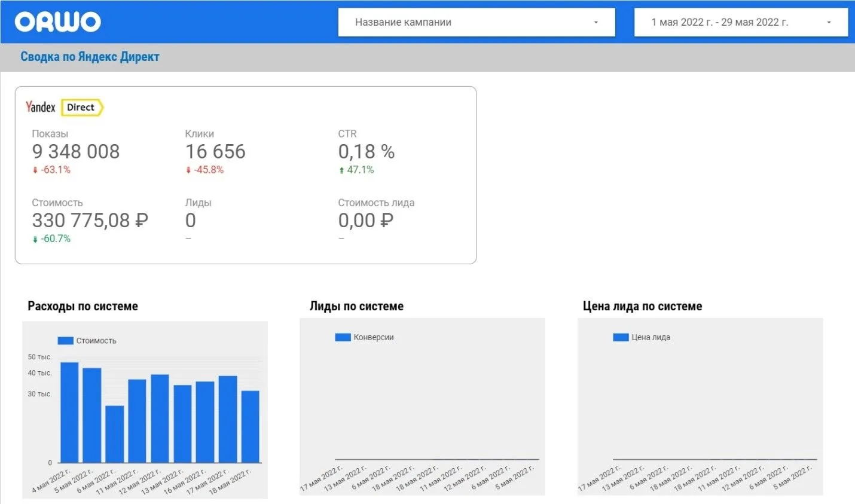
Task: Click the Лиды по системе chart title
Action: pyautogui.click(x=356, y=306)
